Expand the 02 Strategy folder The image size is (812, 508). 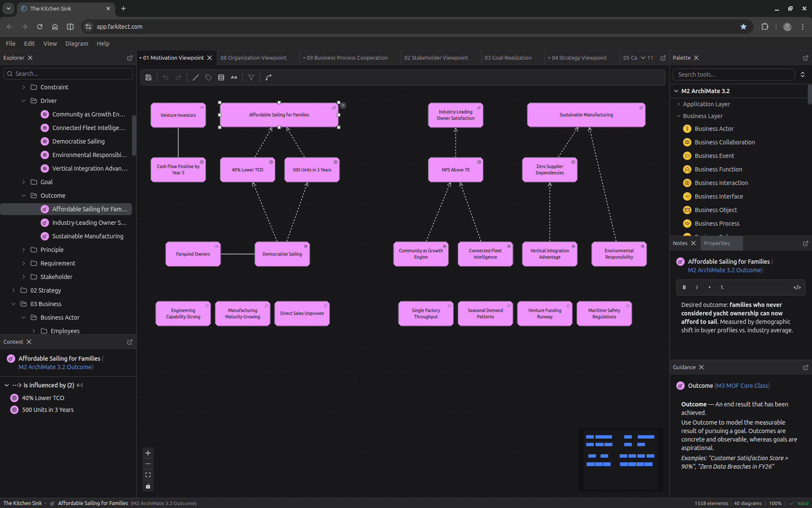(14, 290)
